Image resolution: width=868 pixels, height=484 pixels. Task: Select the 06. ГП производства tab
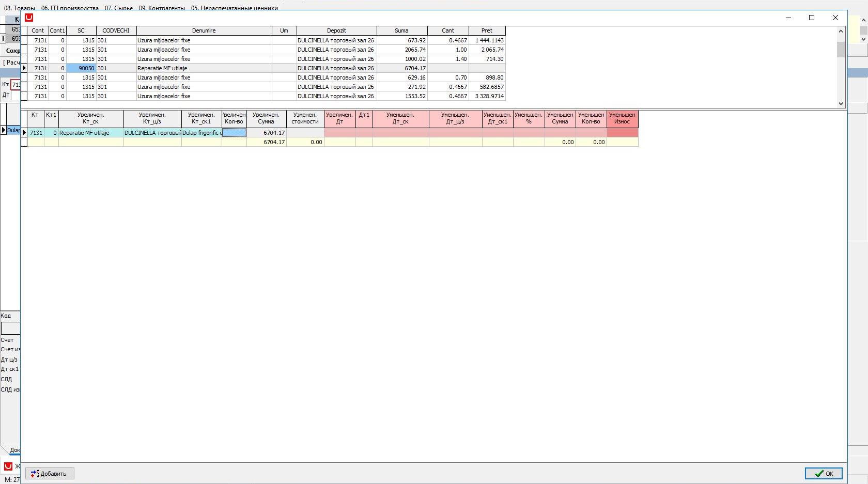pyautogui.click(x=70, y=8)
